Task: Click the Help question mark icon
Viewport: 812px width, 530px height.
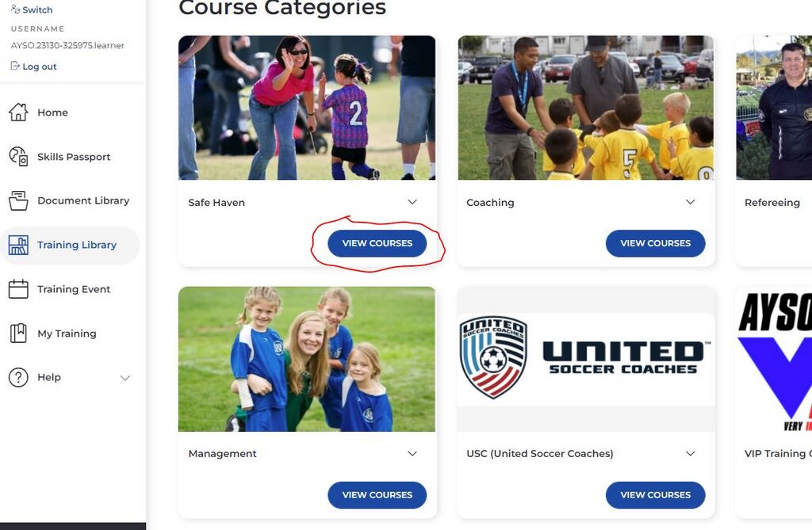Action: pyautogui.click(x=18, y=378)
